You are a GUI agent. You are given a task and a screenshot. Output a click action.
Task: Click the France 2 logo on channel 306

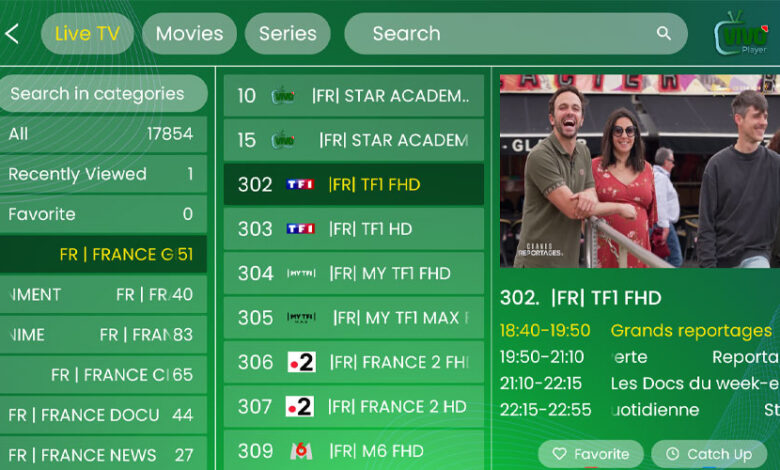300,362
